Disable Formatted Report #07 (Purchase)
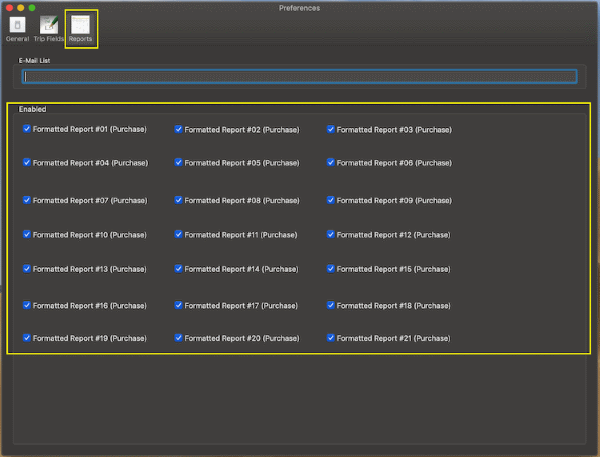The image size is (600, 457). point(27,200)
